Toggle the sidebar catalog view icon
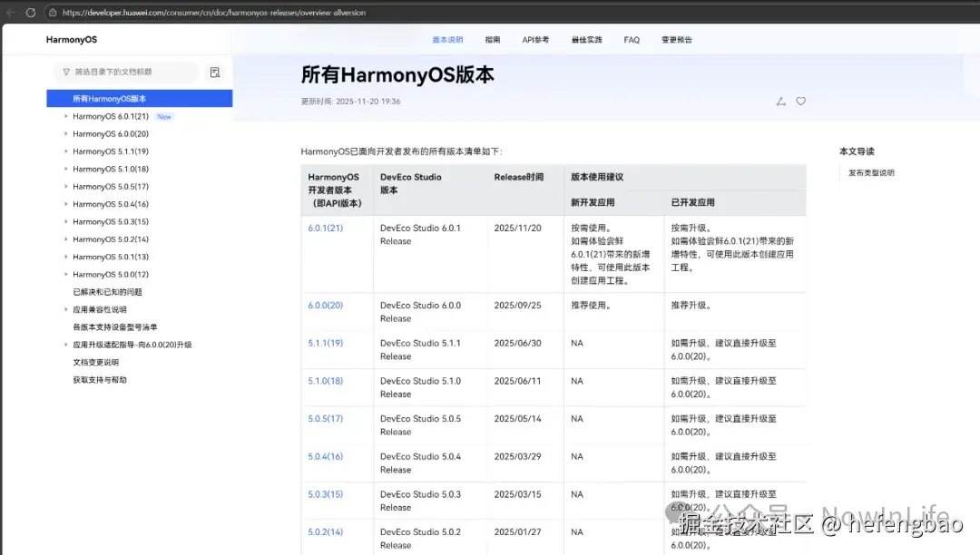 215,73
